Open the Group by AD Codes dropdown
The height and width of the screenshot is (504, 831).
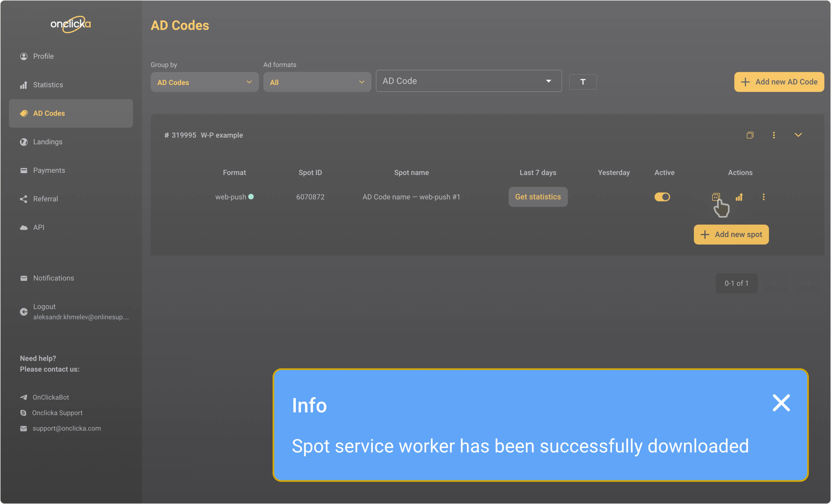tap(204, 82)
